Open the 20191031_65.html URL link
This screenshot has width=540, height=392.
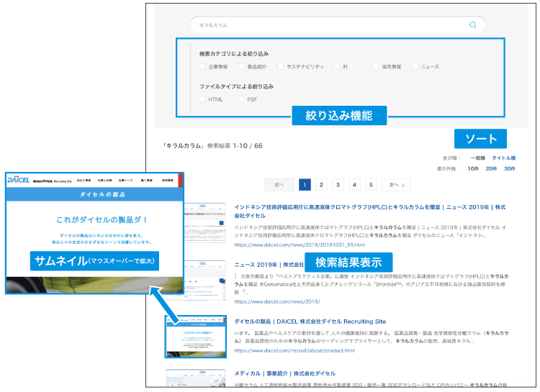[x=300, y=245]
